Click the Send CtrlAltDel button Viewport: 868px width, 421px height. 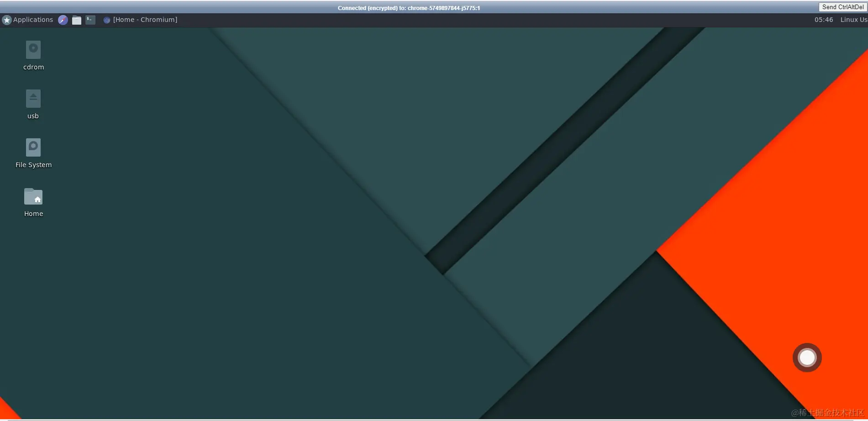coord(843,7)
